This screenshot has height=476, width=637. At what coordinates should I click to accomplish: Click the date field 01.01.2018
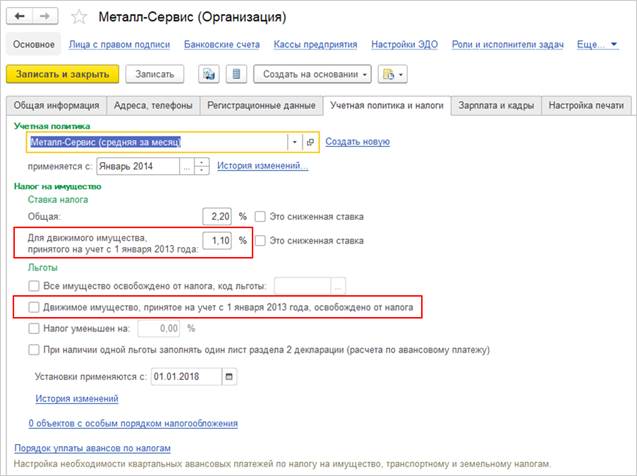click(186, 377)
